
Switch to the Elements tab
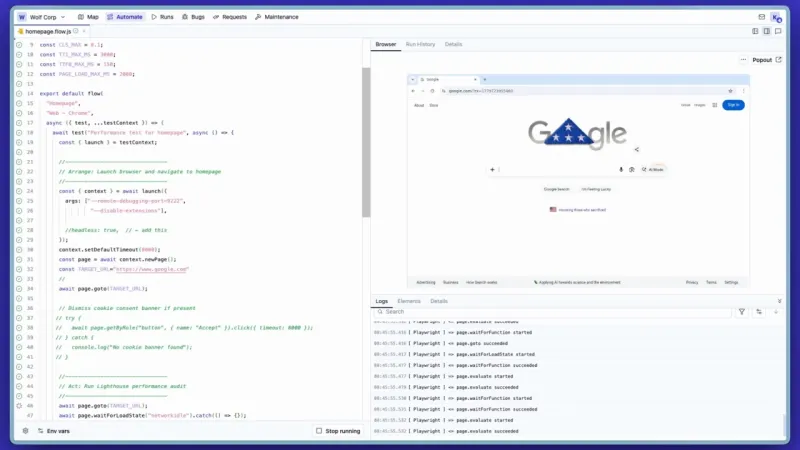[409, 301]
